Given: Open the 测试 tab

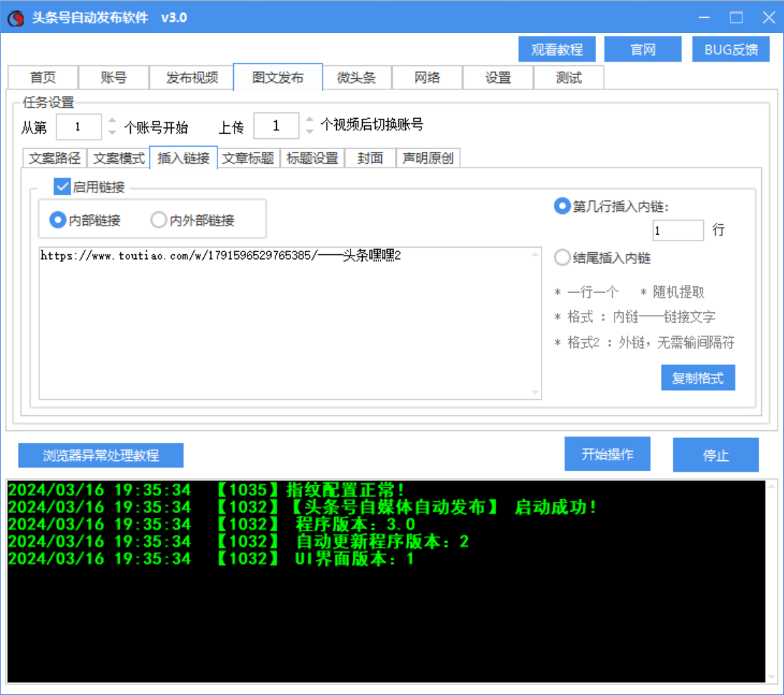Looking at the screenshot, I should point(569,77).
